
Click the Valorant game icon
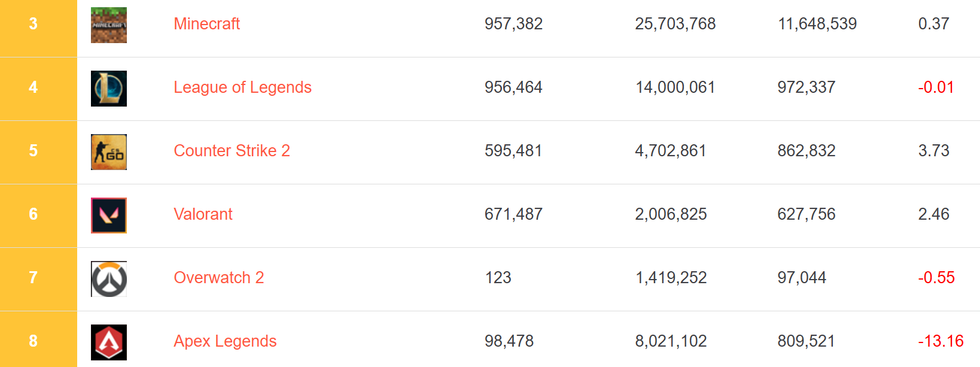click(x=109, y=216)
